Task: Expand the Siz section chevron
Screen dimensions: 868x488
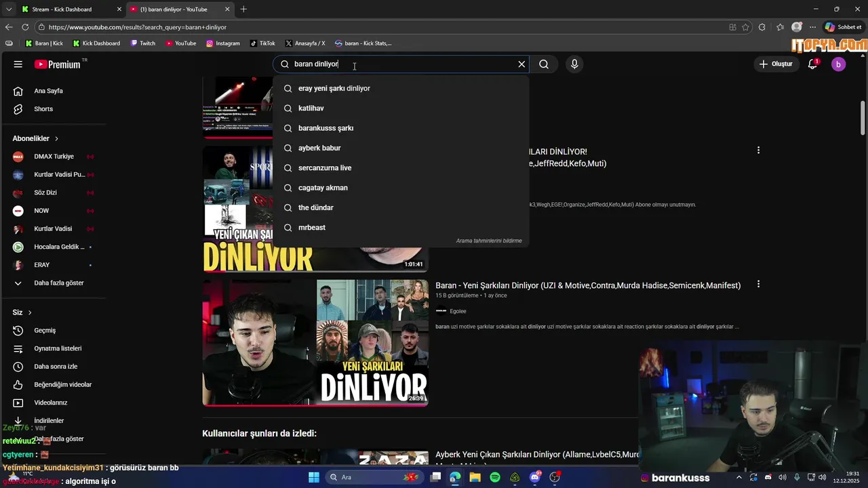Action: [x=30, y=312]
